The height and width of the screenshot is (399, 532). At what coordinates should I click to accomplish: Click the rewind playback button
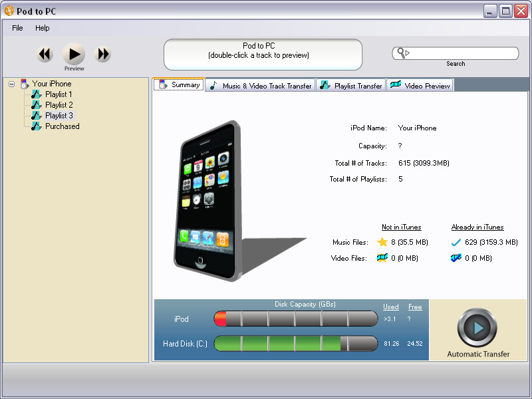(45, 54)
